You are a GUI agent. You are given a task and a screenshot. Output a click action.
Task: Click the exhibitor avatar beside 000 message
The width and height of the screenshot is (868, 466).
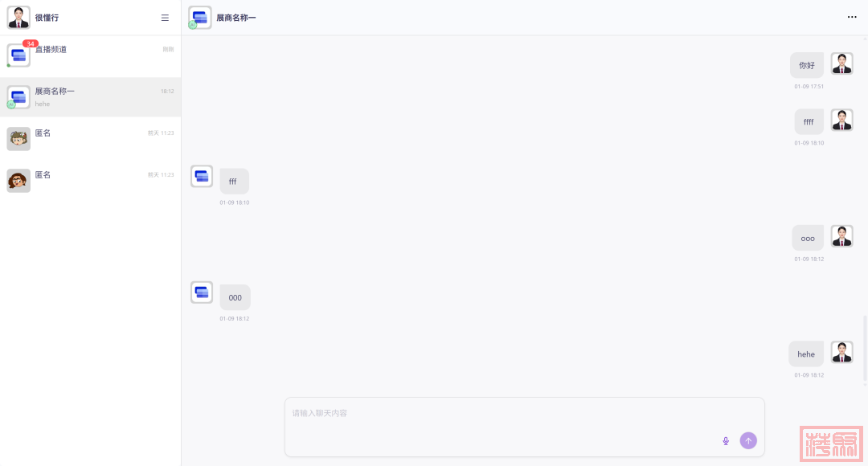[x=202, y=292]
